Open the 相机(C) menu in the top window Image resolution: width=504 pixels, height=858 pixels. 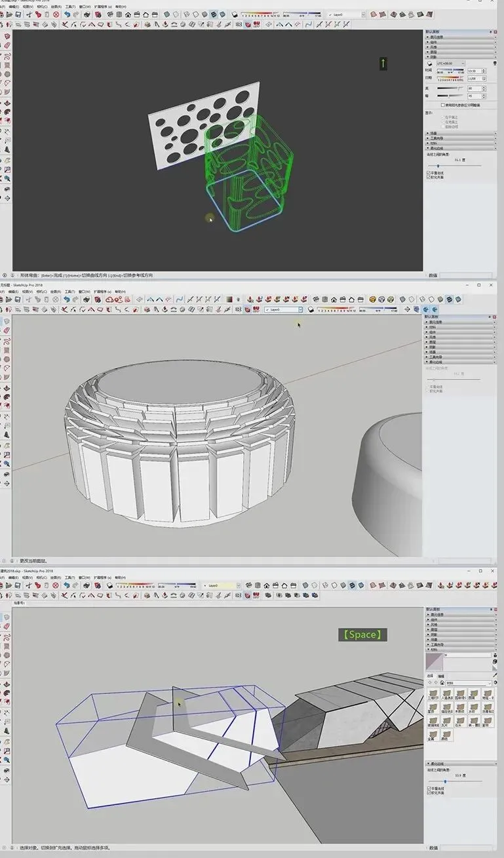tap(41, 7)
